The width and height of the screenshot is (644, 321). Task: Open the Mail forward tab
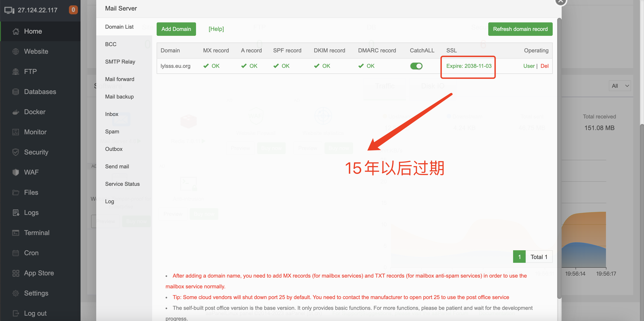pos(119,79)
